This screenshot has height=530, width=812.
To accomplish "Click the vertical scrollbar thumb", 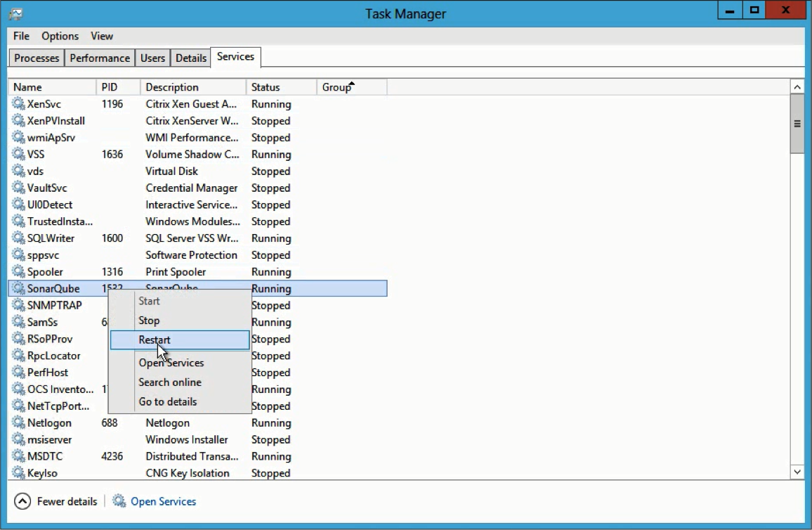I will [797, 124].
